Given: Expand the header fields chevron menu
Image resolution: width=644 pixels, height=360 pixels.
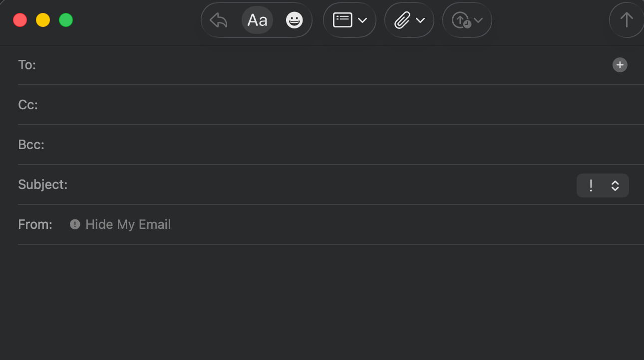Looking at the screenshot, I should click(x=363, y=20).
